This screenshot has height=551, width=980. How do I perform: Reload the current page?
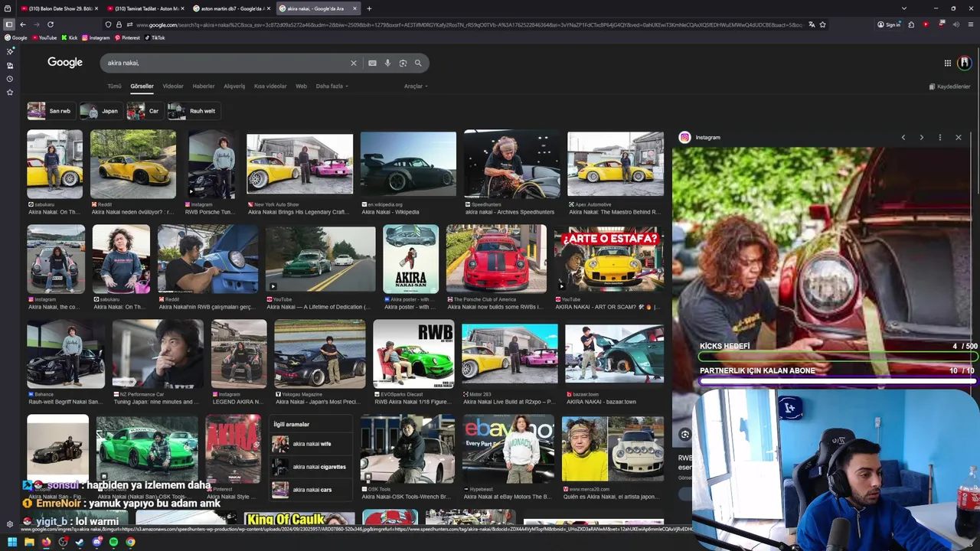pyautogui.click(x=51, y=24)
